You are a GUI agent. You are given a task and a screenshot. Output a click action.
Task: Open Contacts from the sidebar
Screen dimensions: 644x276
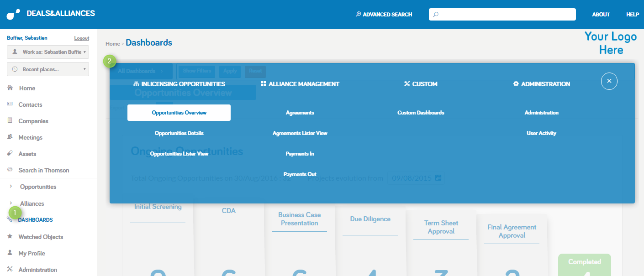click(30, 104)
